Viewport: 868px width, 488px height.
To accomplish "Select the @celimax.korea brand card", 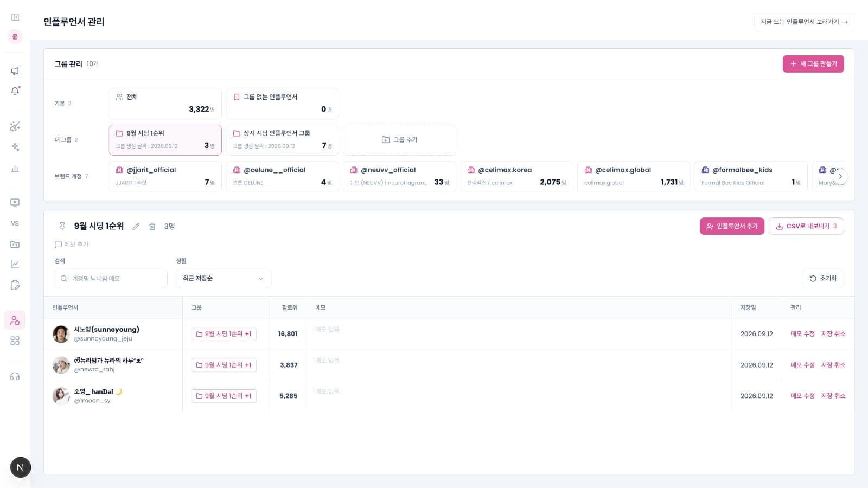I will 516,176.
